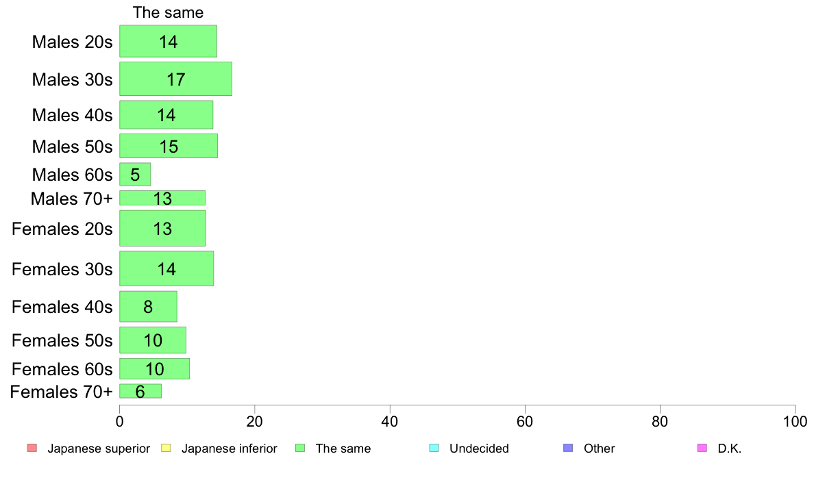Select the Females 40s bar showing 8

pyautogui.click(x=148, y=306)
